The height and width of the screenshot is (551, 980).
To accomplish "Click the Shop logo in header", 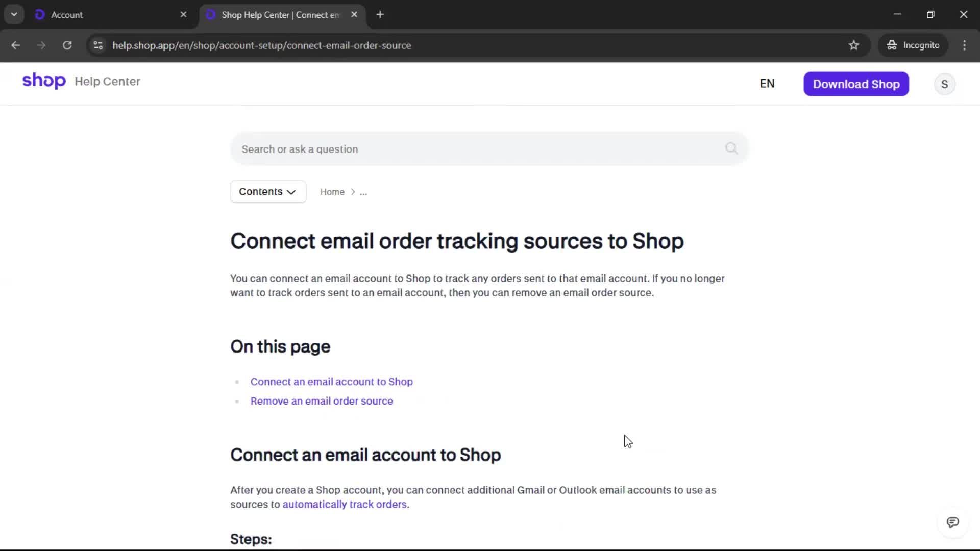I will 44,81.
